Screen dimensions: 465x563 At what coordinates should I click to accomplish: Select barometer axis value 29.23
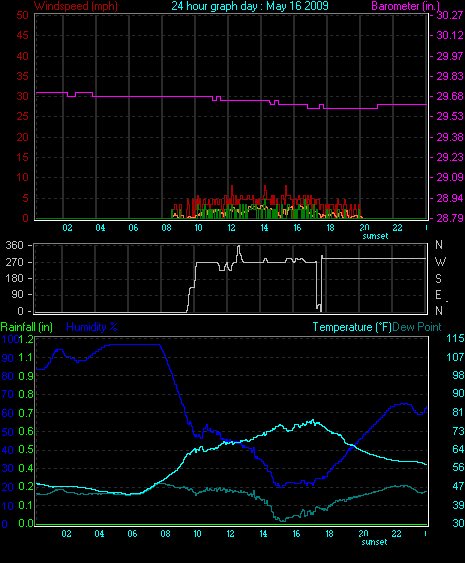[x=450, y=157]
